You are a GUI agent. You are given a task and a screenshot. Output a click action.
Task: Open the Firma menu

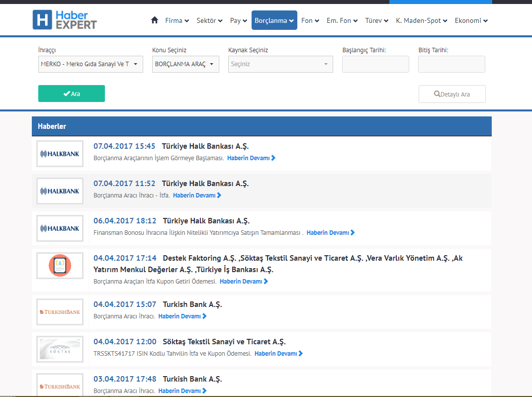pos(177,21)
